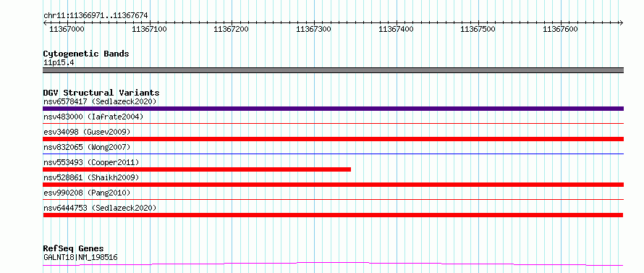The width and height of the screenshot is (644, 273).
Task: Select the gray 11p15.4 cytoband bar
Action: point(333,70)
